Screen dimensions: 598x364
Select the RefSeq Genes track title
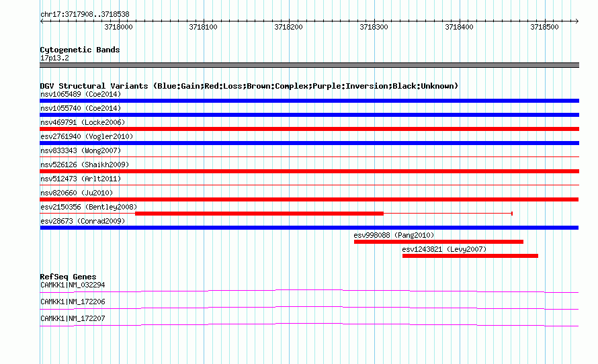[x=68, y=277]
